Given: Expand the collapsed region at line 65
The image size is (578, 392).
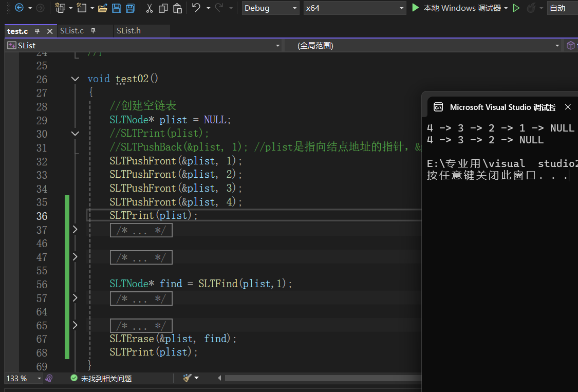Looking at the screenshot, I should point(75,325).
